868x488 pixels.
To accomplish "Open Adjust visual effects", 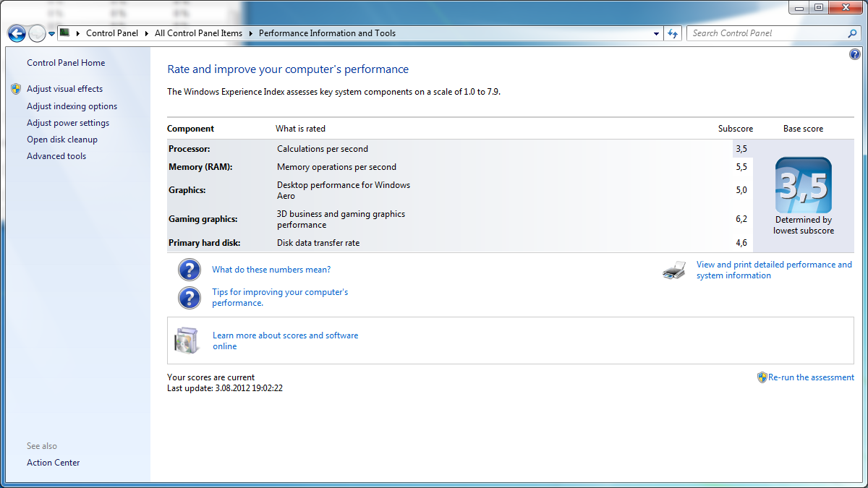I will click(x=65, y=89).
